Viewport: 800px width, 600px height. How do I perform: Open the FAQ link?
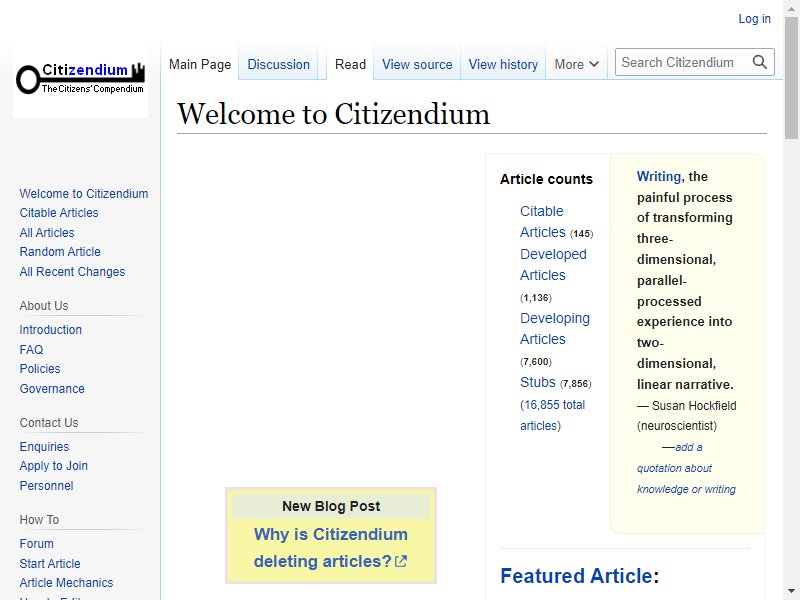coord(31,349)
